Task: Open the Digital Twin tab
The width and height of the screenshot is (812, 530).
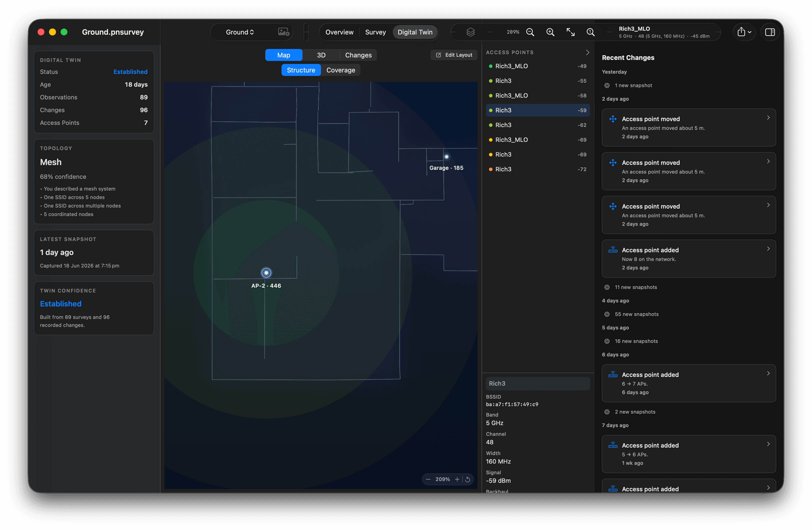Action: pos(415,32)
